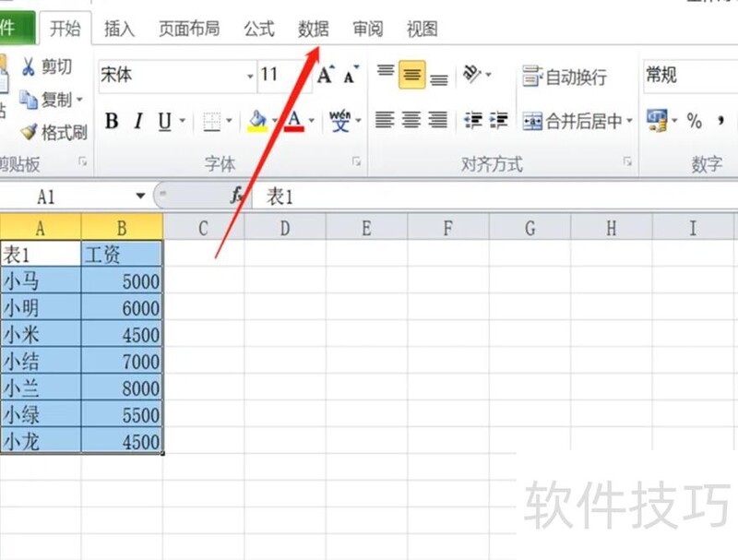This screenshot has height=560, width=738.
Task: Click cell with value 7000
Action: 122,362
